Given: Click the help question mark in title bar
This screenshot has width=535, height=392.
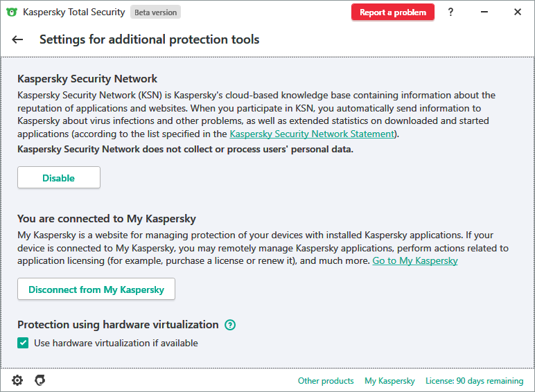Looking at the screenshot, I should [x=450, y=12].
